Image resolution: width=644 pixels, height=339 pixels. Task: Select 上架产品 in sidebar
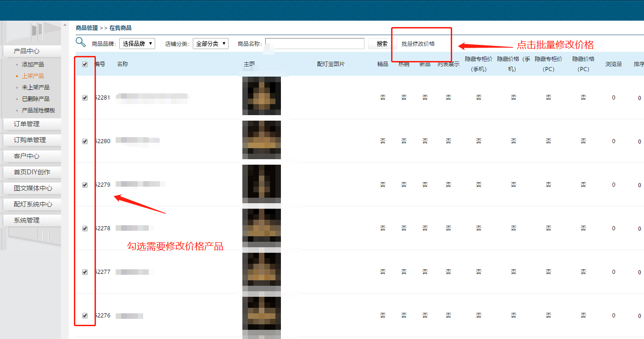(x=33, y=76)
